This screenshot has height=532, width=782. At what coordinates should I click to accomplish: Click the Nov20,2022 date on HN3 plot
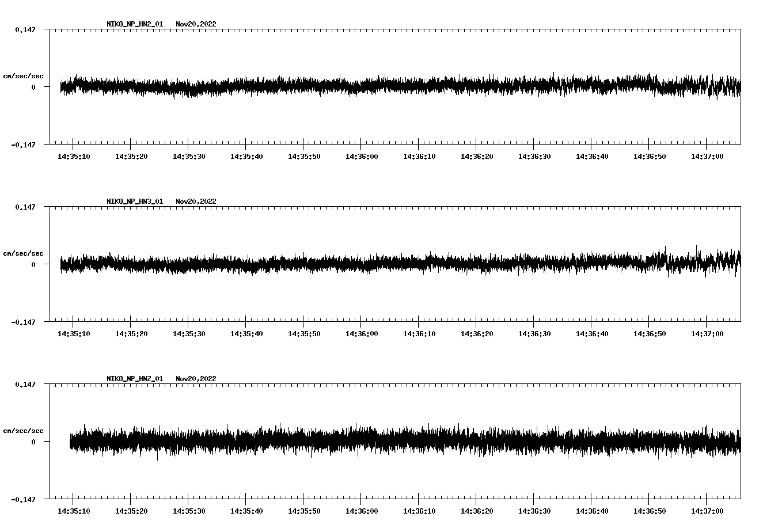[x=196, y=202]
